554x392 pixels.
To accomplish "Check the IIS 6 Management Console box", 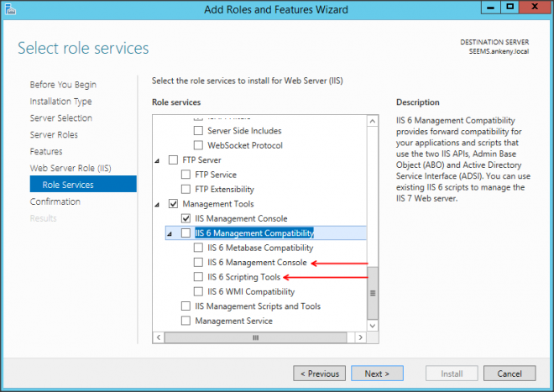I will (199, 263).
